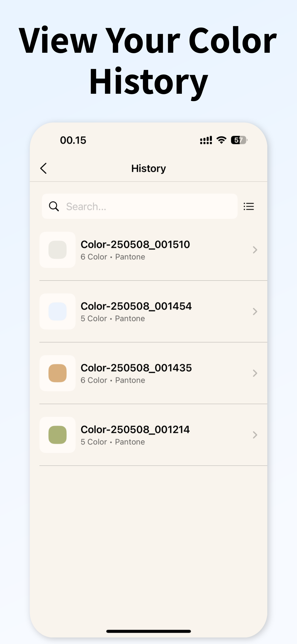The width and height of the screenshot is (297, 644).
Task: Tap the 00.15 clock in status bar
Action: tap(73, 140)
